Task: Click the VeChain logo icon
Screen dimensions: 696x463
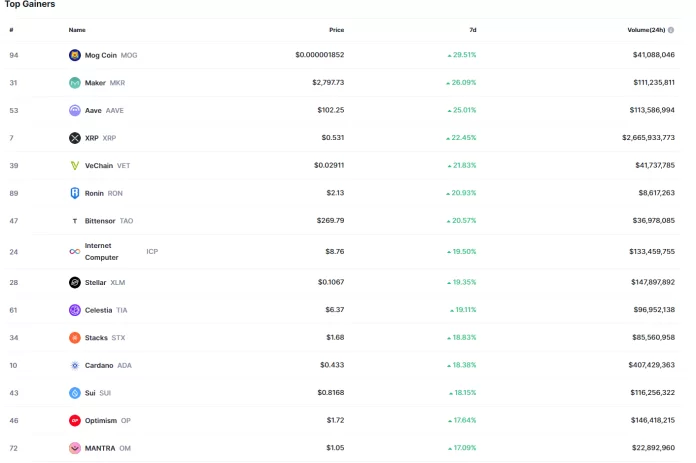Action: click(75, 165)
